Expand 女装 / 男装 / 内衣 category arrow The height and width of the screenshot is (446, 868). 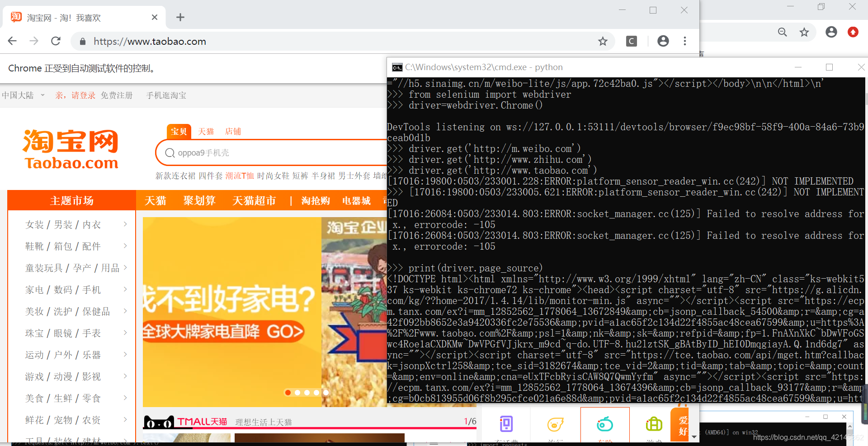coord(125,224)
